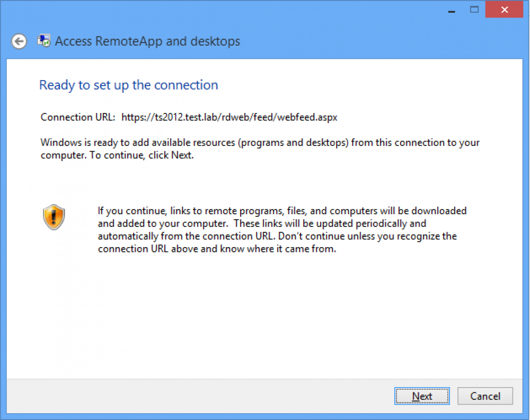Maximize the wizard window
530x420 pixels.
(x=474, y=10)
